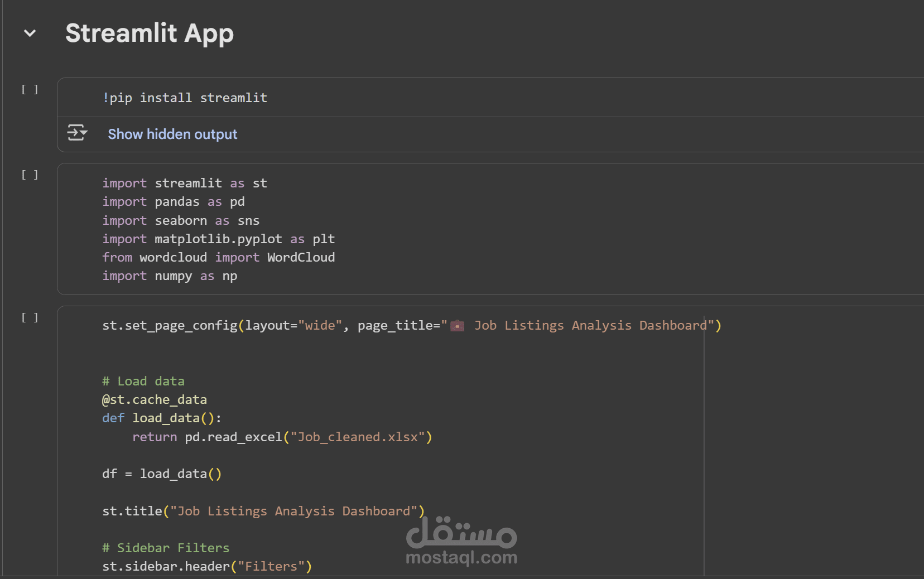Click the Streamlit App section heading
The width and height of the screenshot is (924, 579).
[149, 33]
